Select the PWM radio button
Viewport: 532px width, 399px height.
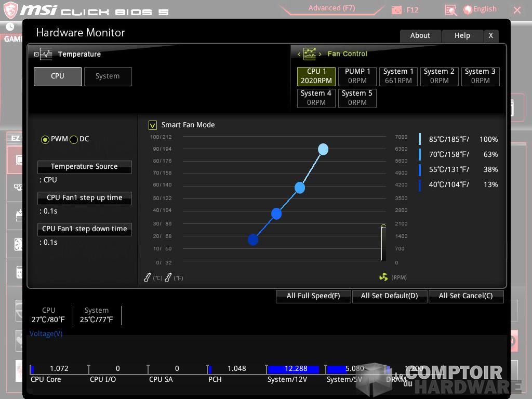[x=45, y=139]
